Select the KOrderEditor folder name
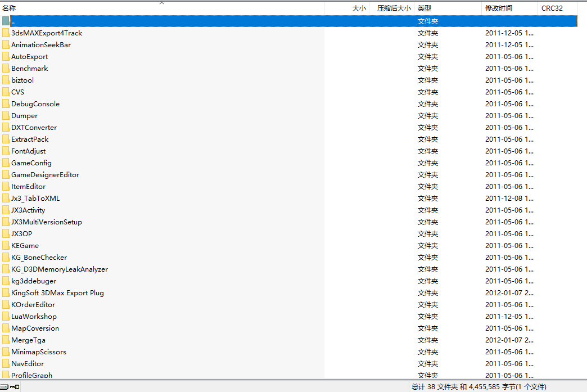Viewport: 587px width, 392px height. coord(33,305)
